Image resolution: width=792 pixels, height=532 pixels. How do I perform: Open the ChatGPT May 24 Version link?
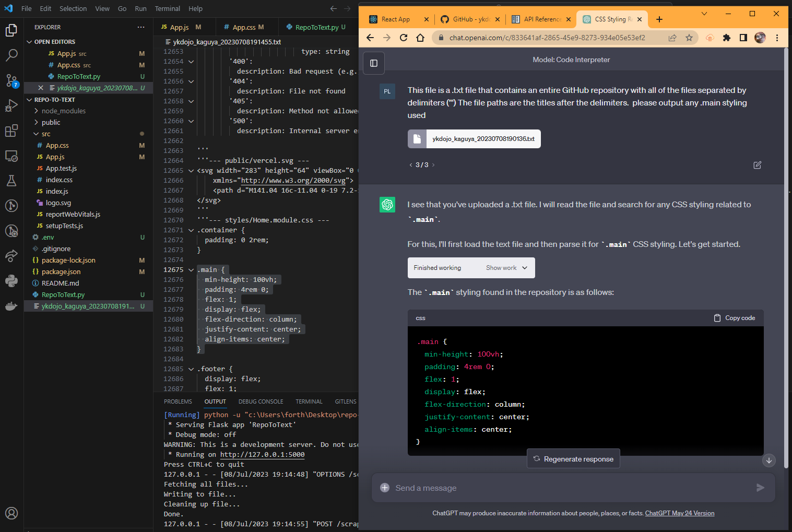click(x=679, y=513)
